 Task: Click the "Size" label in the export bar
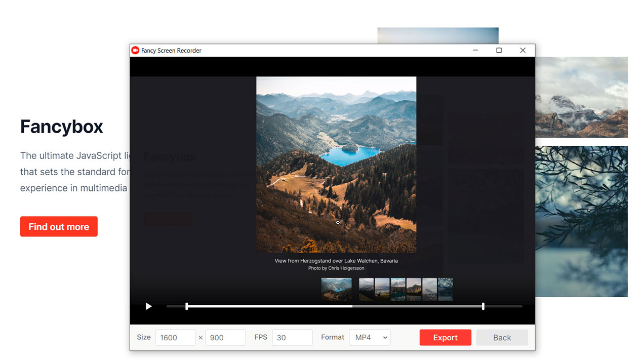click(x=144, y=337)
